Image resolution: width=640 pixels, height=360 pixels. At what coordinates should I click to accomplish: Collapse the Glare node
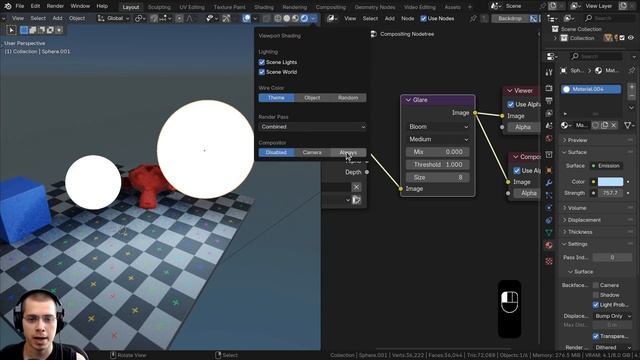click(x=408, y=100)
